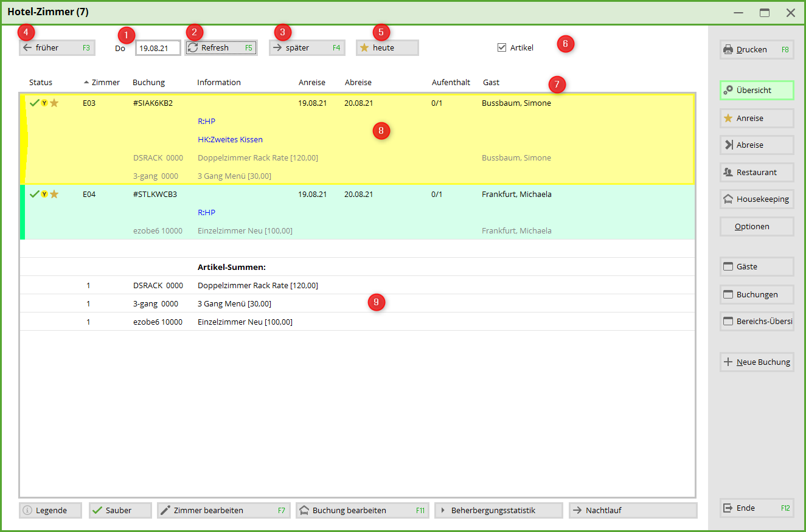Sort the list by Zimmer column
The image size is (806, 532).
105,83
